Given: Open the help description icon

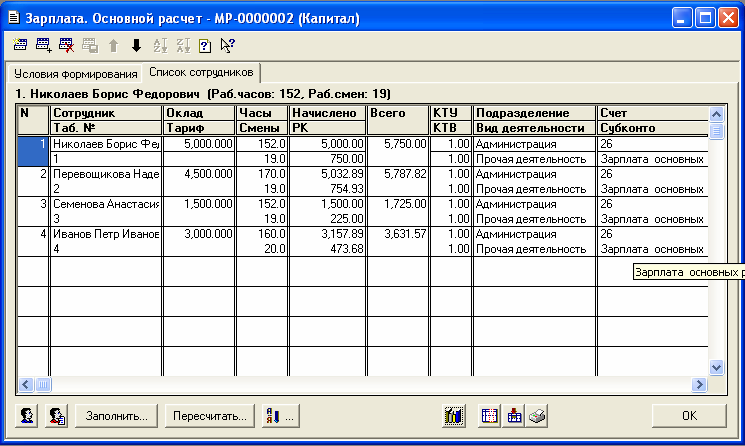Looking at the screenshot, I should (204, 45).
